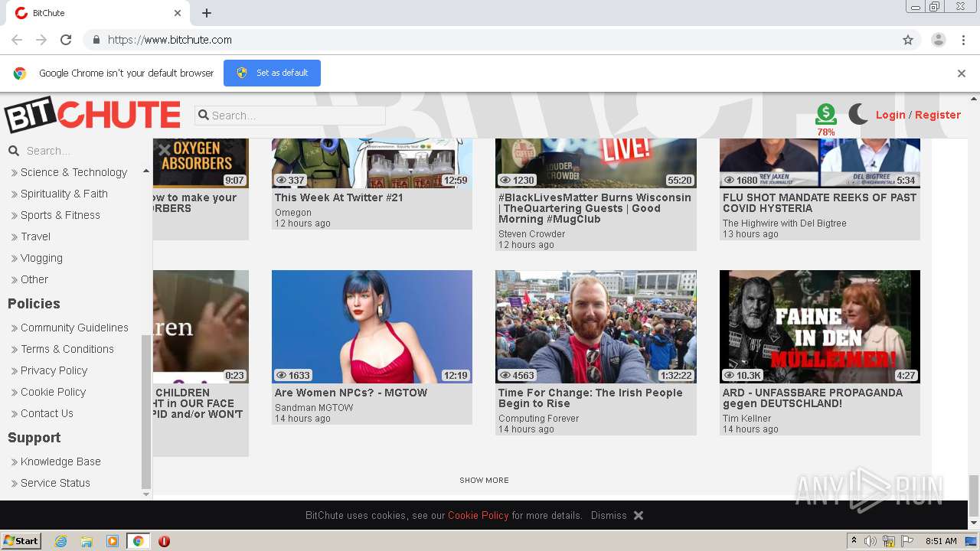
Task: Click the sidebar search magnifier icon
Action: tap(13, 151)
